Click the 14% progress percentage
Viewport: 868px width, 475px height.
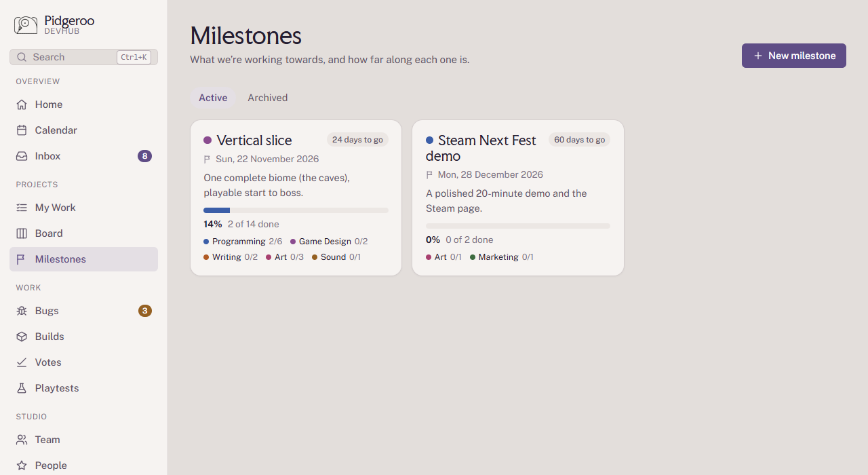[x=213, y=224]
